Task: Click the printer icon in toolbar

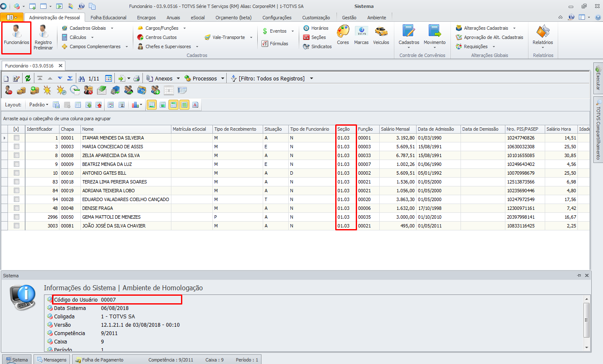Action: [136, 78]
